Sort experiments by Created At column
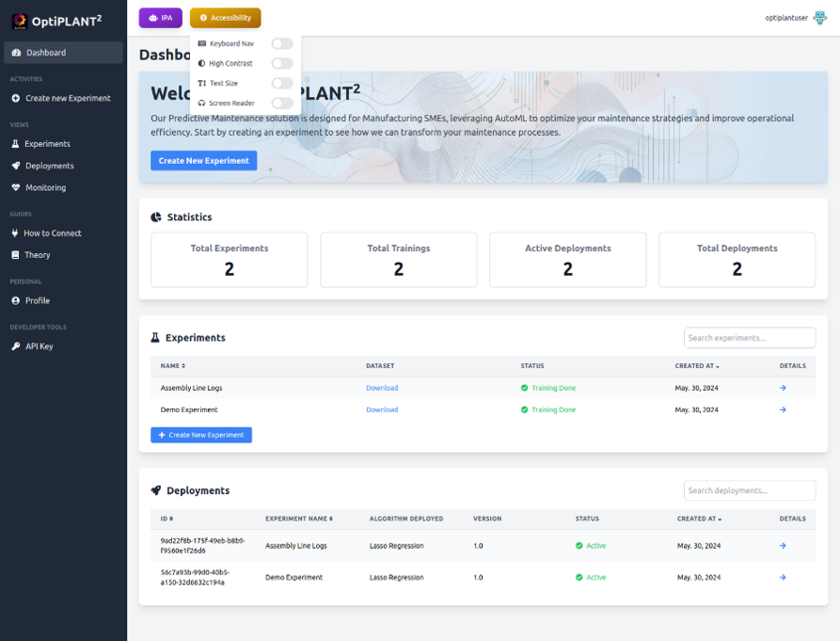Viewport: 840px width, 641px height. coord(697,366)
